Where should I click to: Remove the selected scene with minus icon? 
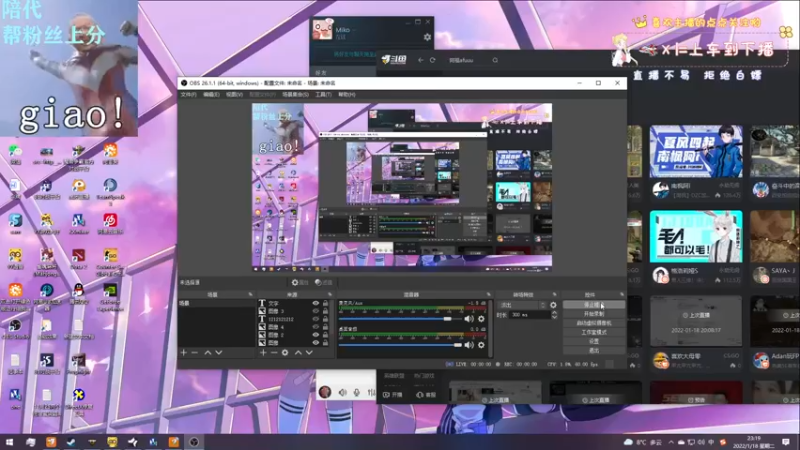[194, 353]
